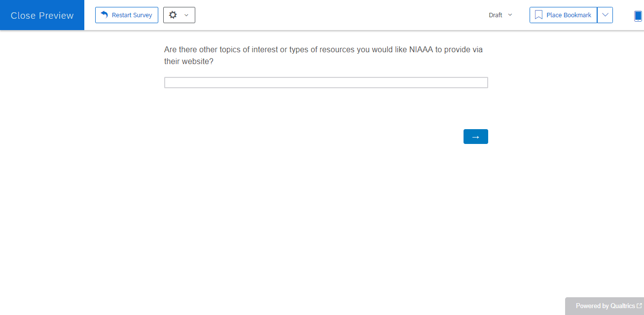Viewport: 644px width, 315px height.
Task: Click the restart arrow icon
Action: click(x=104, y=15)
